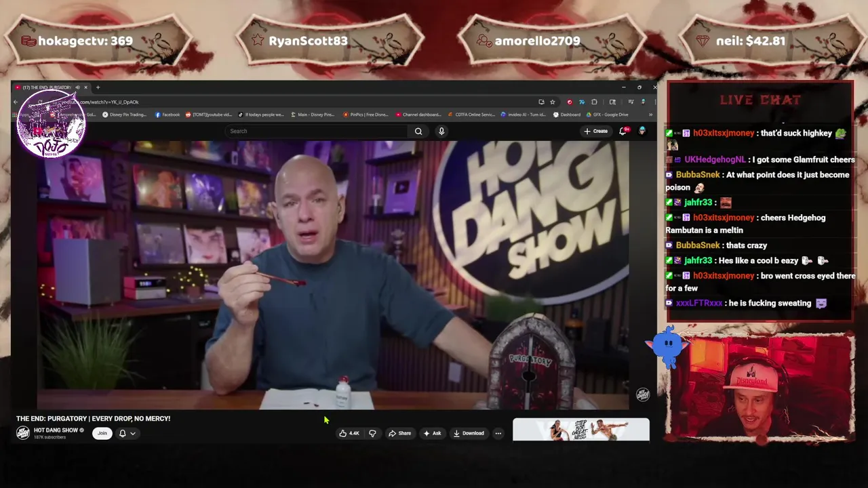Click the YouTube search magnifier button
This screenshot has width=868, height=488.
click(418, 131)
